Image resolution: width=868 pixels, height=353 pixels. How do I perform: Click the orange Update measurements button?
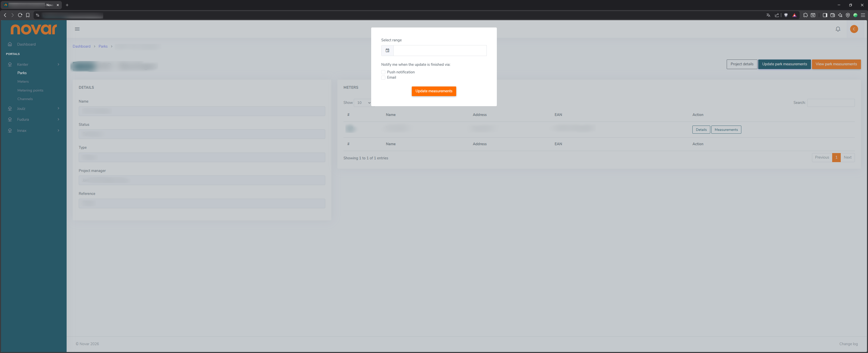pos(434,91)
